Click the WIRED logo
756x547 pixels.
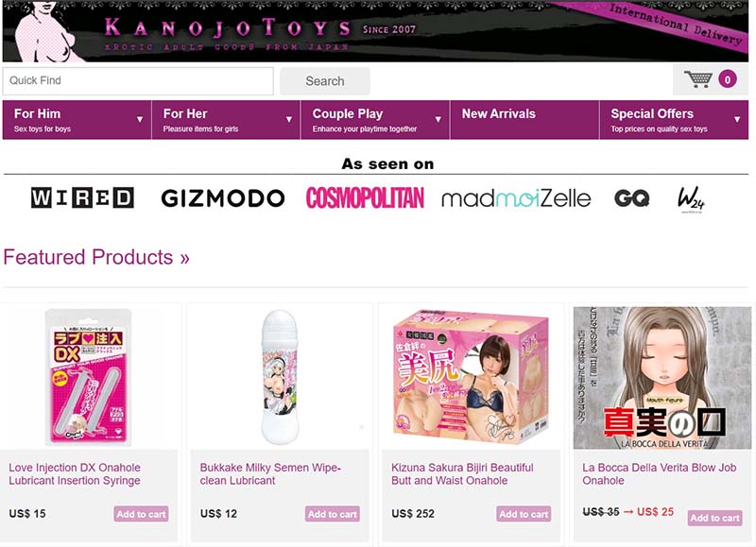tap(82, 197)
